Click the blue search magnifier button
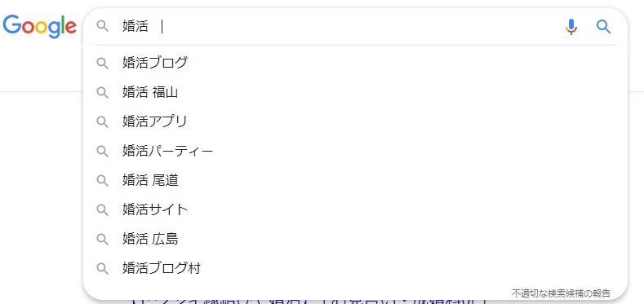 [x=603, y=27]
